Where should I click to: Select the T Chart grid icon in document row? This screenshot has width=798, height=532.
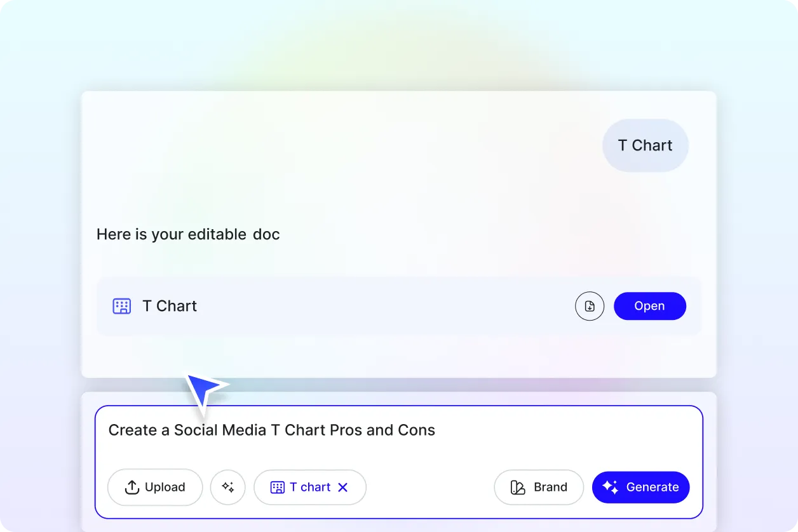[121, 306]
